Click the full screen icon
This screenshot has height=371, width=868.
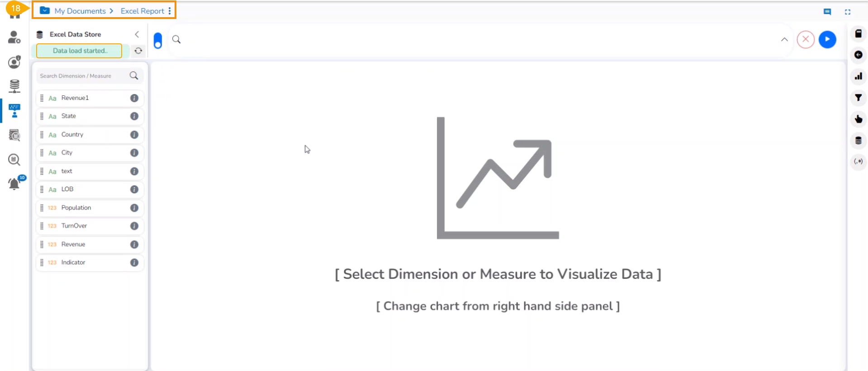click(848, 12)
